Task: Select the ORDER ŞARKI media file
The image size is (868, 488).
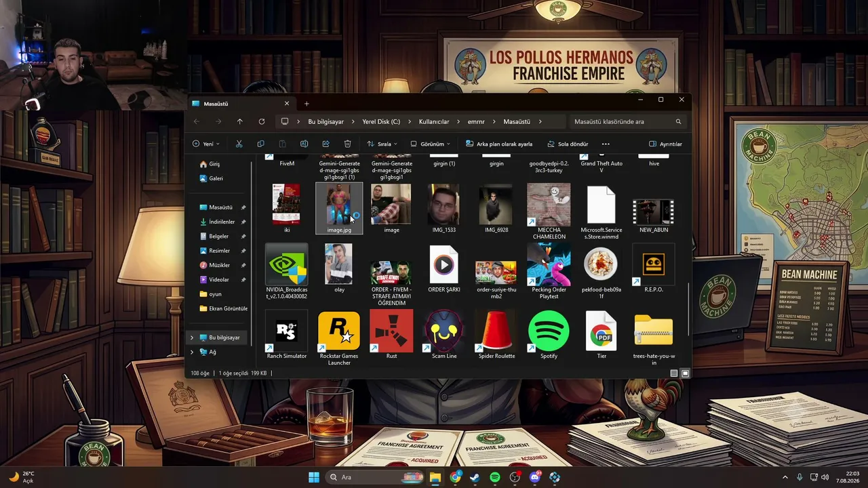Action: click(444, 268)
